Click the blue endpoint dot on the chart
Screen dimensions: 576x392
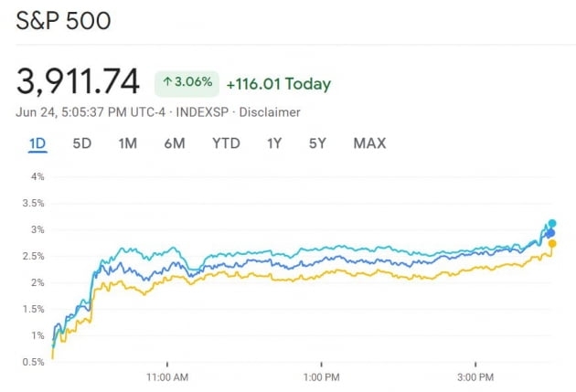tap(550, 233)
